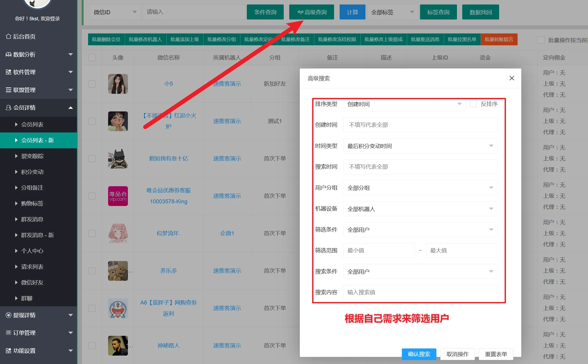Click 批量修改上级提成 toolbar button
Screen dimensions: 588x364
click(x=383, y=40)
